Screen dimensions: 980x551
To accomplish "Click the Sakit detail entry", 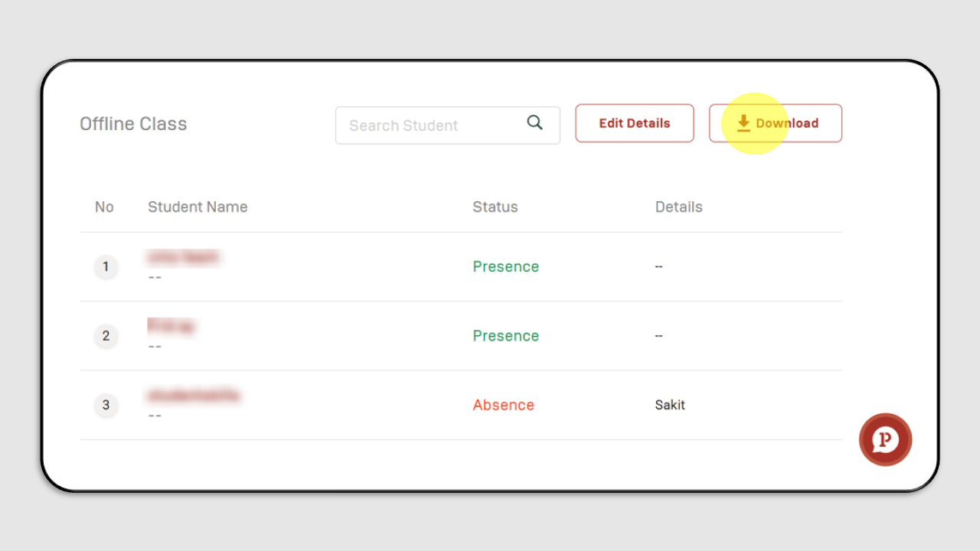I will [x=670, y=405].
